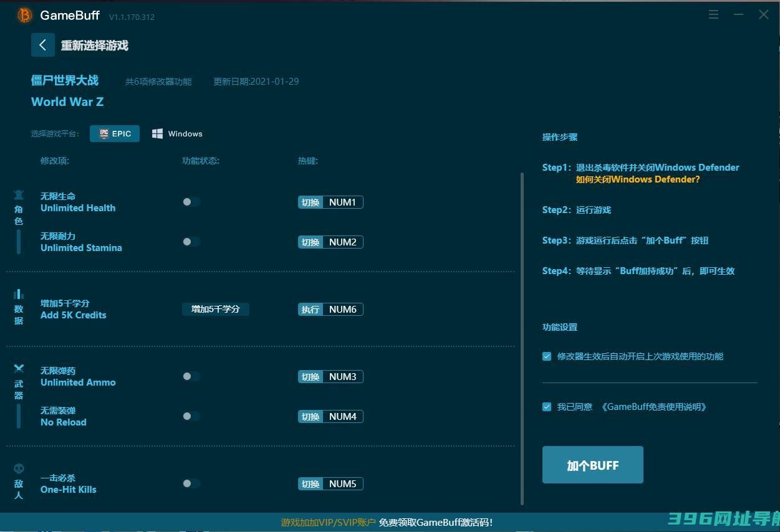
Task: Open the 如何关闭Windows Defender? link
Action: click(x=638, y=179)
